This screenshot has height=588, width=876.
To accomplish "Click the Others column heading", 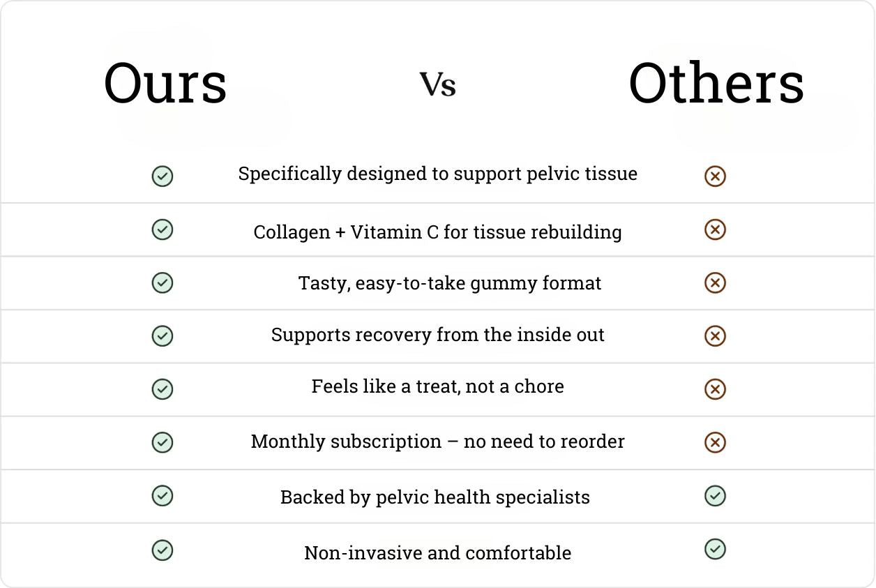I will [x=716, y=82].
